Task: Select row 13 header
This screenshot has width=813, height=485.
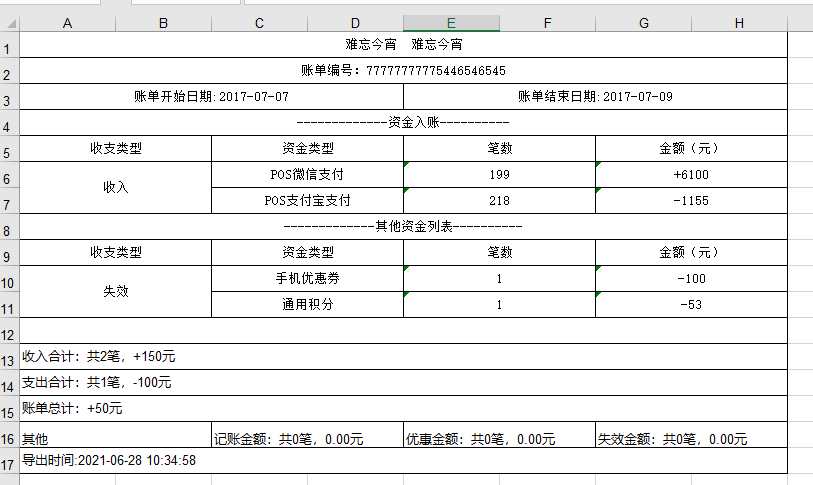Action: pyautogui.click(x=9, y=356)
